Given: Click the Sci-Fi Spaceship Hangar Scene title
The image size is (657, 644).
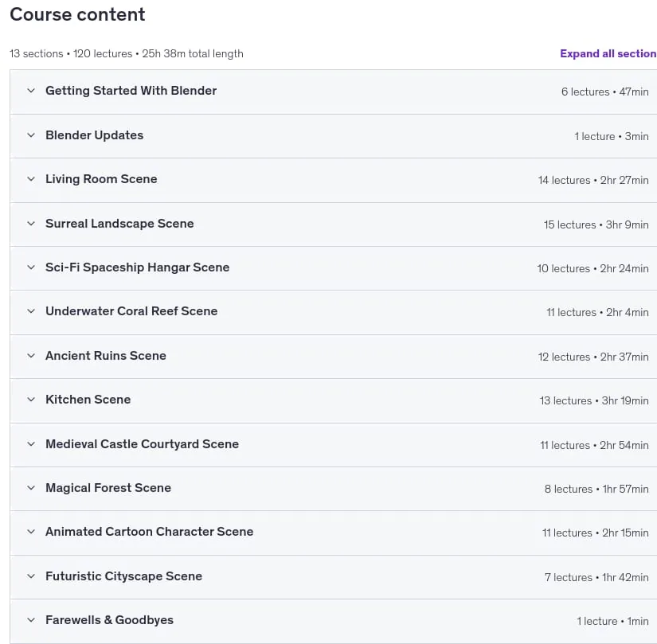Looking at the screenshot, I should click(x=138, y=267).
